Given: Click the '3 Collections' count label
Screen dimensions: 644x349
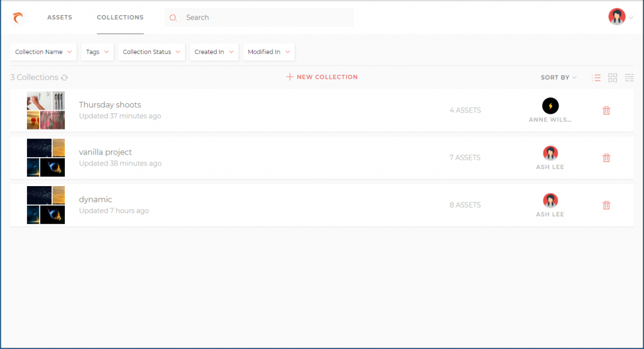Looking at the screenshot, I should tap(35, 77).
